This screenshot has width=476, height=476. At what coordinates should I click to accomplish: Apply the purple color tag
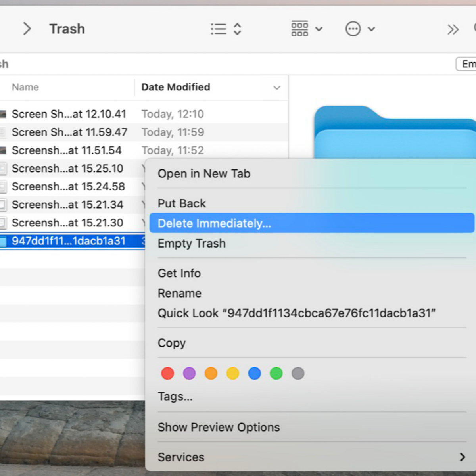point(189,373)
